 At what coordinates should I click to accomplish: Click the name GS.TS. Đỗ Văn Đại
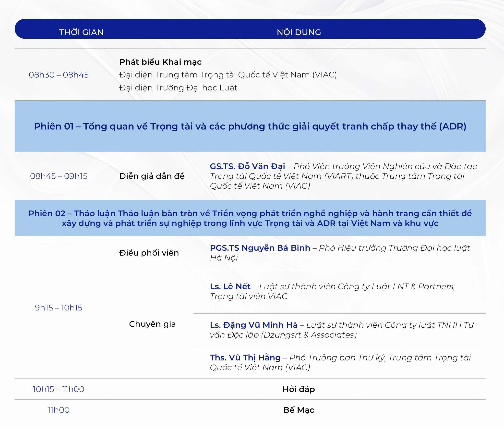point(247,166)
